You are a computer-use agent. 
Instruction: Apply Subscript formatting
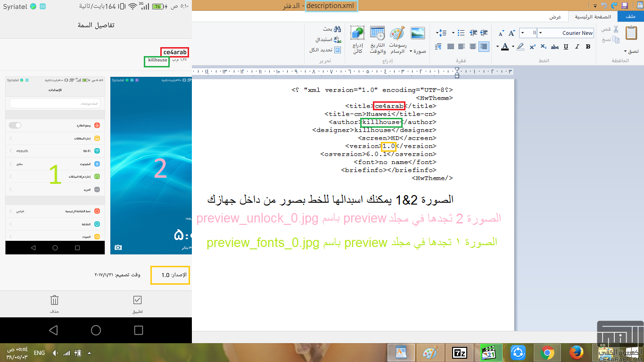pyautogui.click(x=544, y=47)
